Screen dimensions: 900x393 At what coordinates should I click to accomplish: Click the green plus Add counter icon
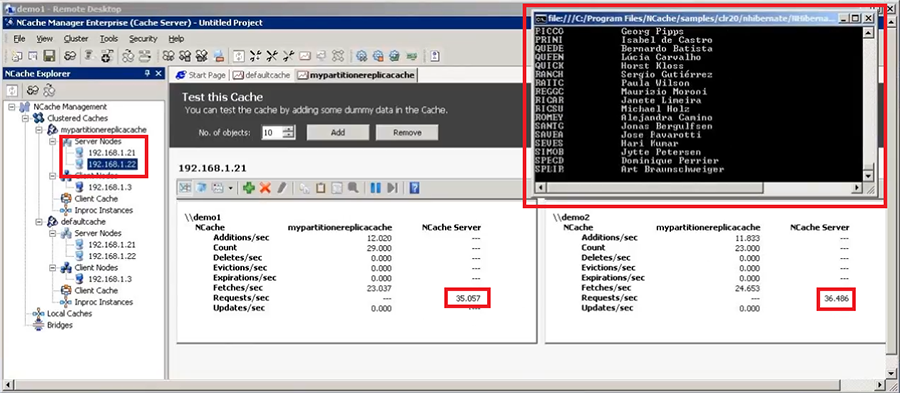(249, 188)
